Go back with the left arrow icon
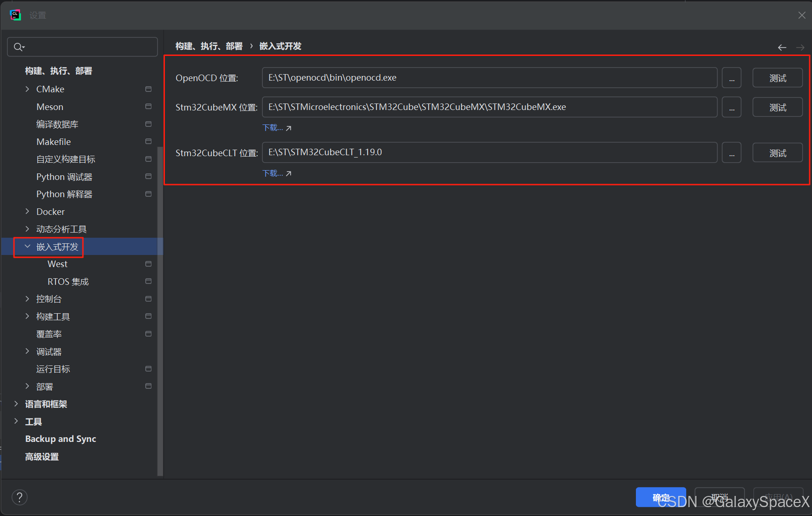Viewport: 812px width, 516px height. click(x=782, y=47)
